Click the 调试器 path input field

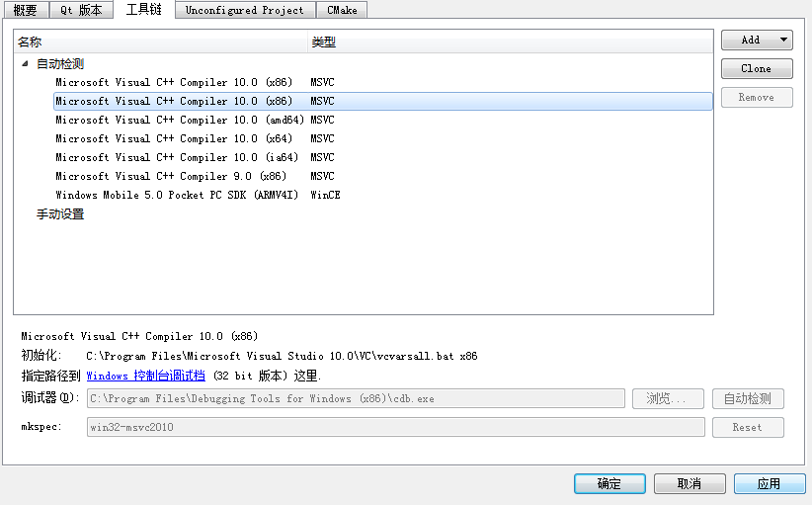click(x=356, y=398)
